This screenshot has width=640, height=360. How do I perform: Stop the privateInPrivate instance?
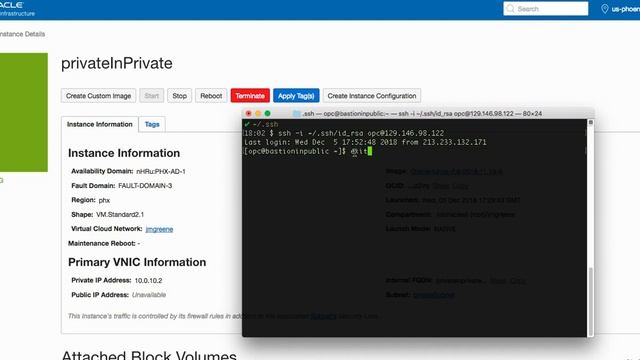[179, 96]
